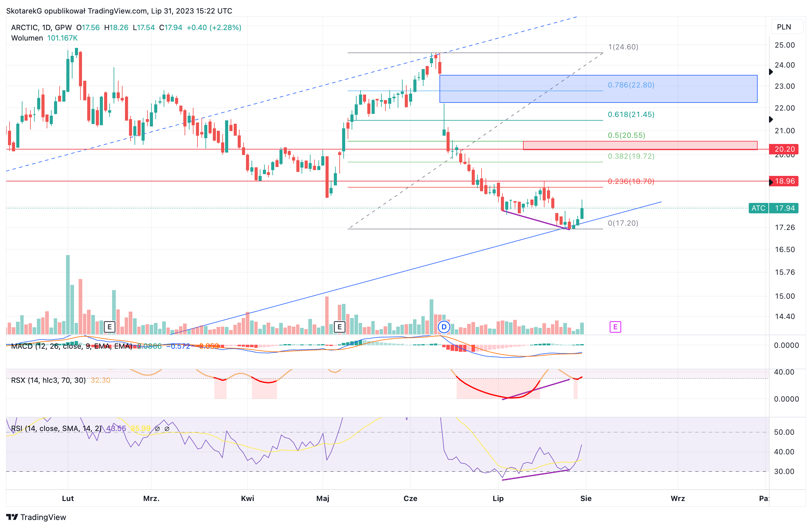This screenshot has height=528, width=812.
Task: Click the Maj month label on time axis
Action: click(x=323, y=498)
